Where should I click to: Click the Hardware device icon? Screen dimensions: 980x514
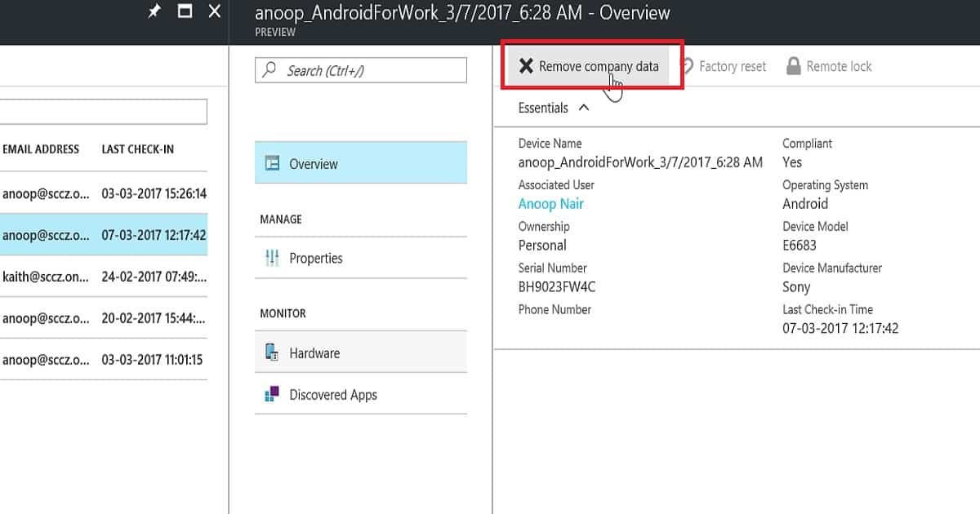coord(272,352)
